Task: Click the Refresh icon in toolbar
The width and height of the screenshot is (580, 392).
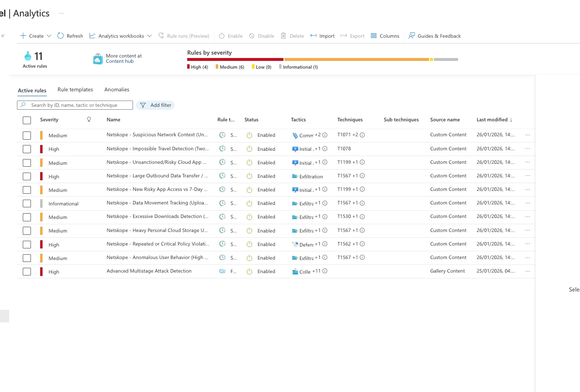Action: [60, 36]
